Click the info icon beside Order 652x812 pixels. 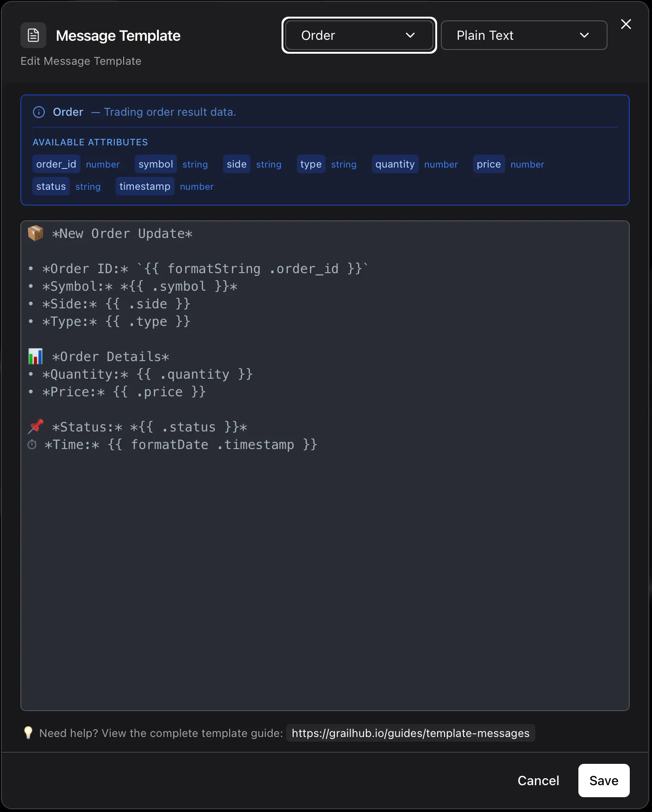coord(39,112)
